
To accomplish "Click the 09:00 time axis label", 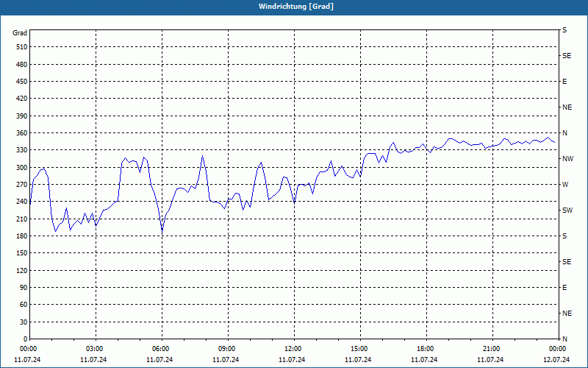I will [228, 349].
